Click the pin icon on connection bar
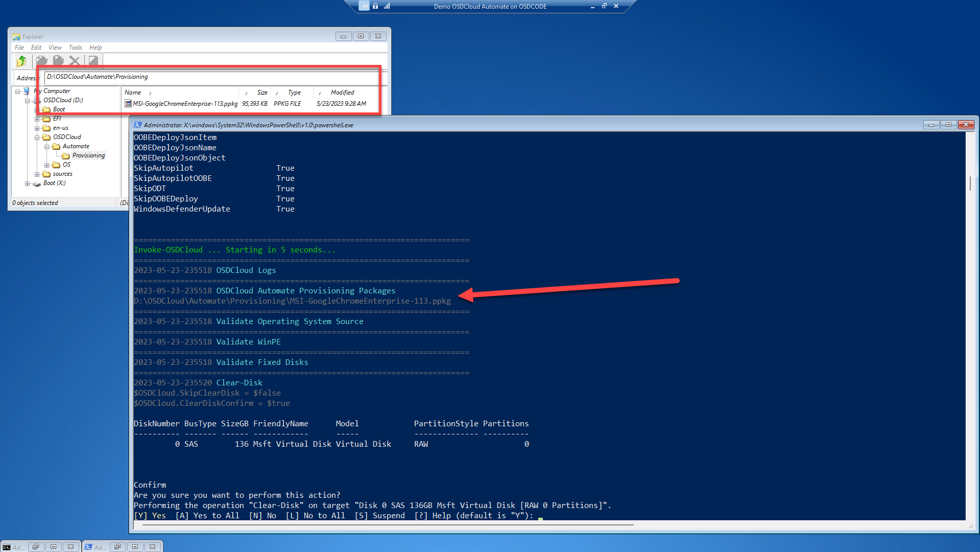 tap(364, 6)
